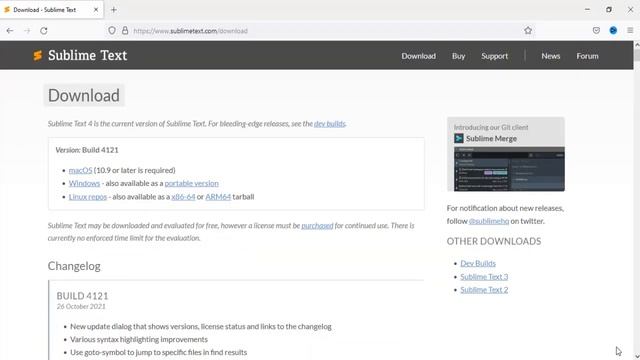Click the vertical scrollbar thumb
The width and height of the screenshot is (640, 360).
click(637, 56)
